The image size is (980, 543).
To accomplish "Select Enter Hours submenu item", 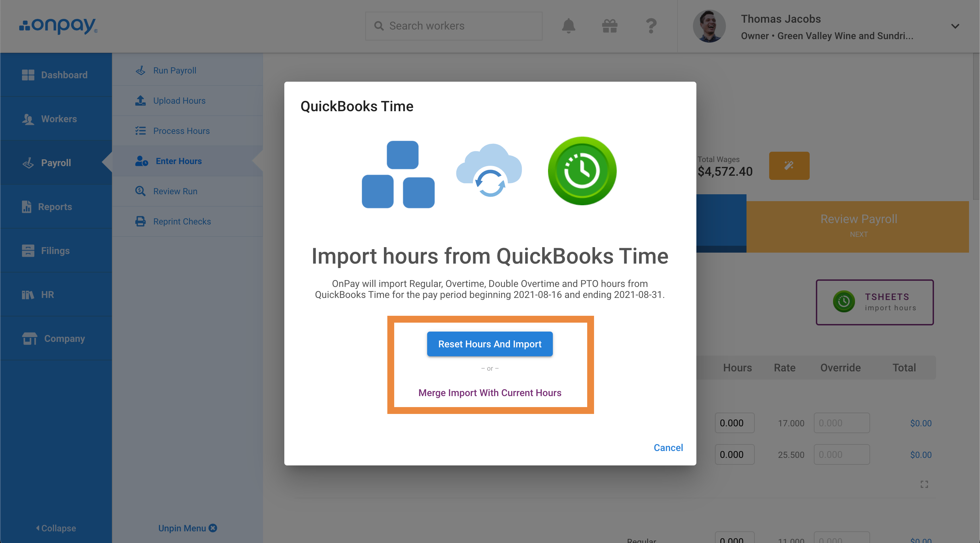I will 187,161.
